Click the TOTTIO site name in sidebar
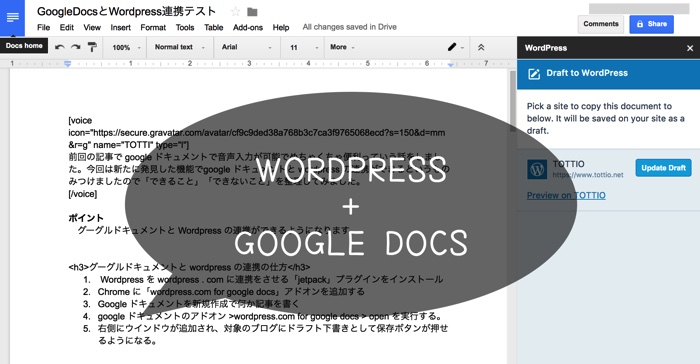 coord(568,164)
